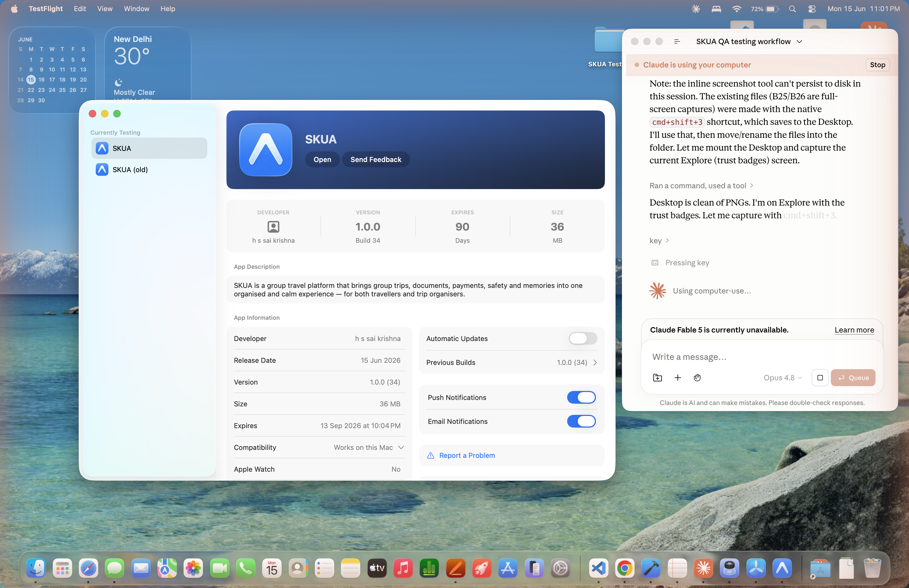The height and width of the screenshot is (588, 909).
Task: Open the SKUA app via Open button
Action: pyautogui.click(x=322, y=160)
